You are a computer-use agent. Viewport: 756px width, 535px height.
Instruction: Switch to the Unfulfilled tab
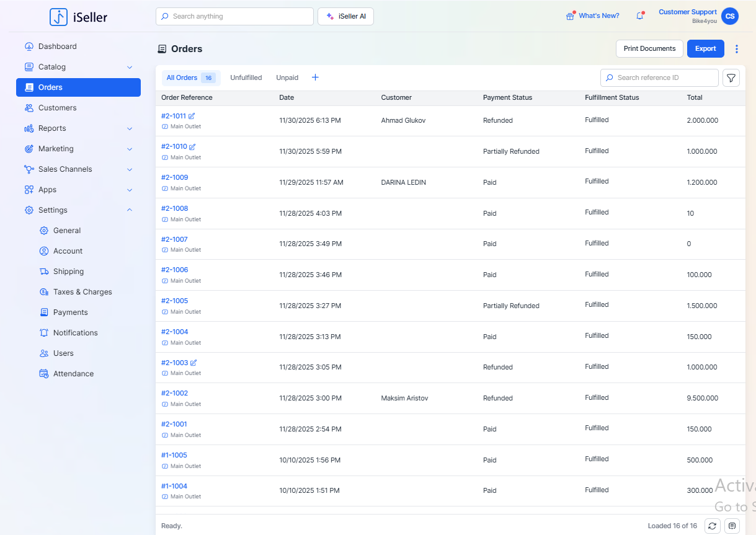pyautogui.click(x=246, y=77)
